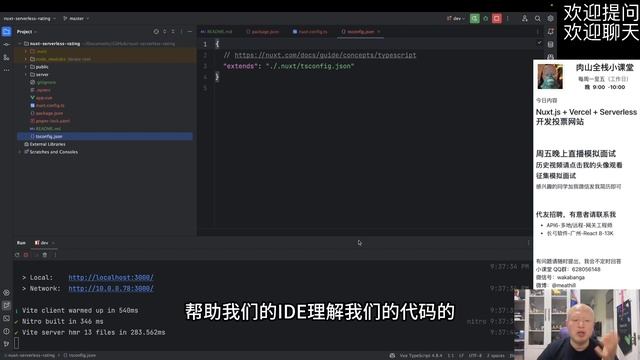The width and height of the screenshot is (640, 360).
Task: Open the Commit tool window icon
Action: click(7, 44)
